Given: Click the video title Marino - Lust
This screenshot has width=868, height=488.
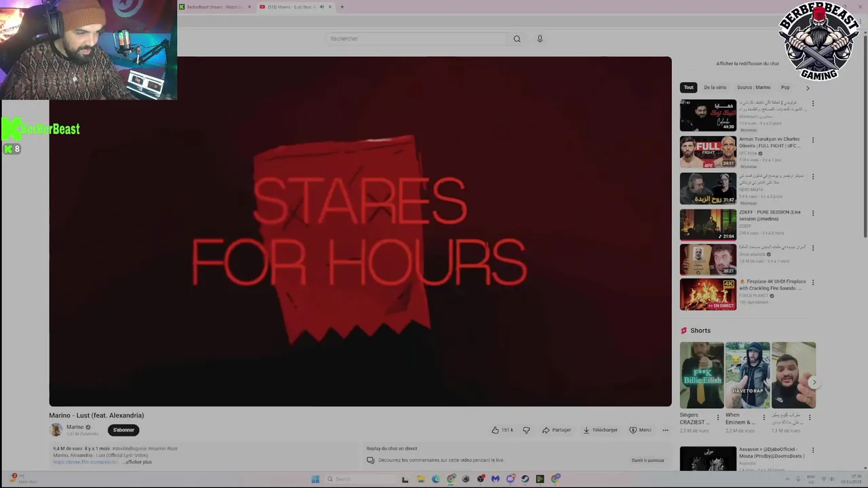Looking at the screenshot, I should coord(96,415).
